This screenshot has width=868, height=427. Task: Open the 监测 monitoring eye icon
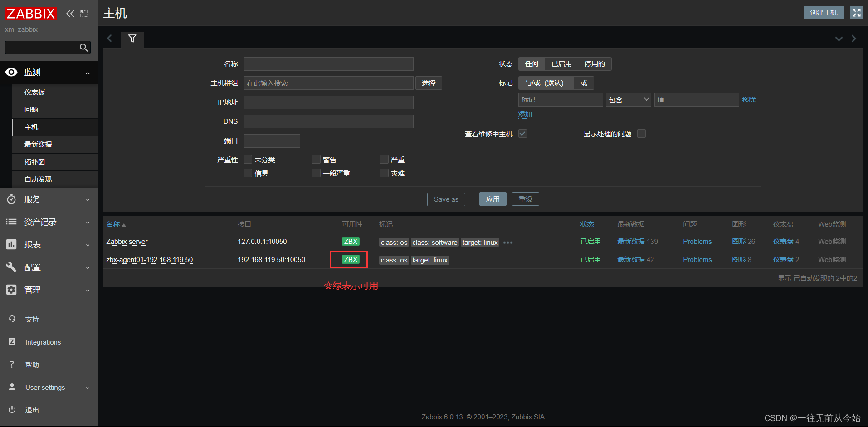coord(11,72)
